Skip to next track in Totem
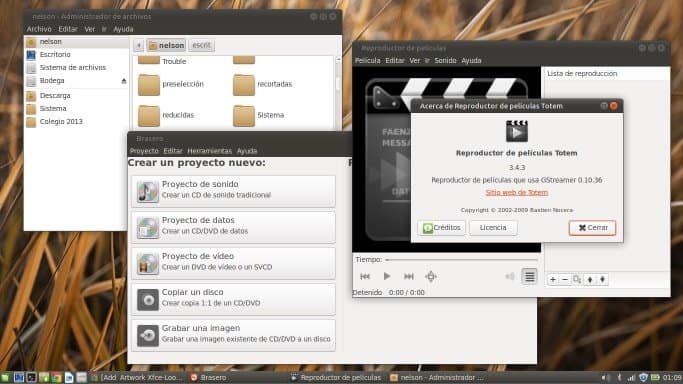683x384 pixels. click(x=409, y=276)
